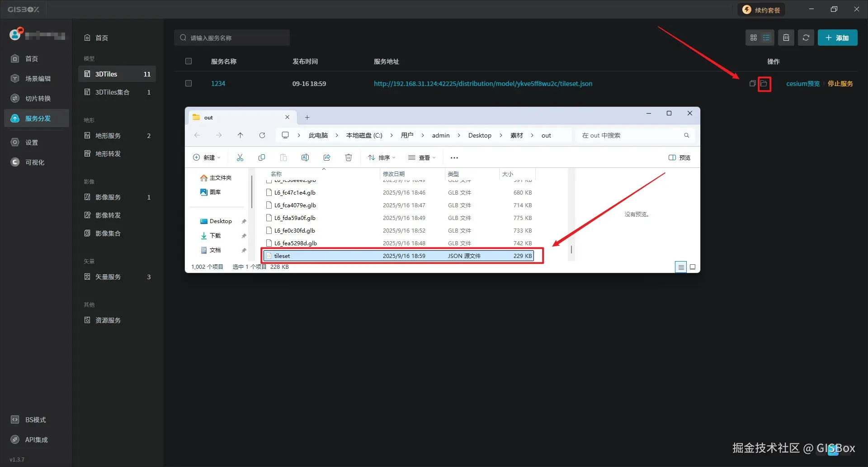Stop service 1234 via 停止服务
Image resolution: width=868 pixels, height=467 pixels.
coord(840,84)
